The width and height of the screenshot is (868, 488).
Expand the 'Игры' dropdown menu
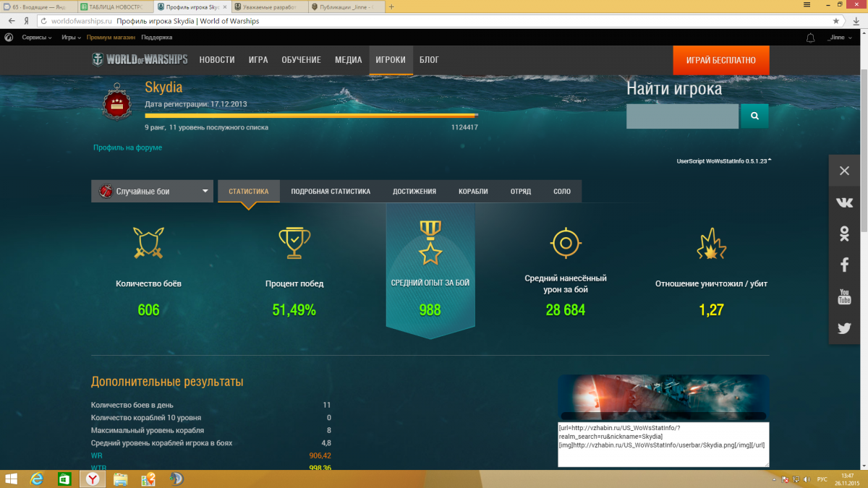71,38
